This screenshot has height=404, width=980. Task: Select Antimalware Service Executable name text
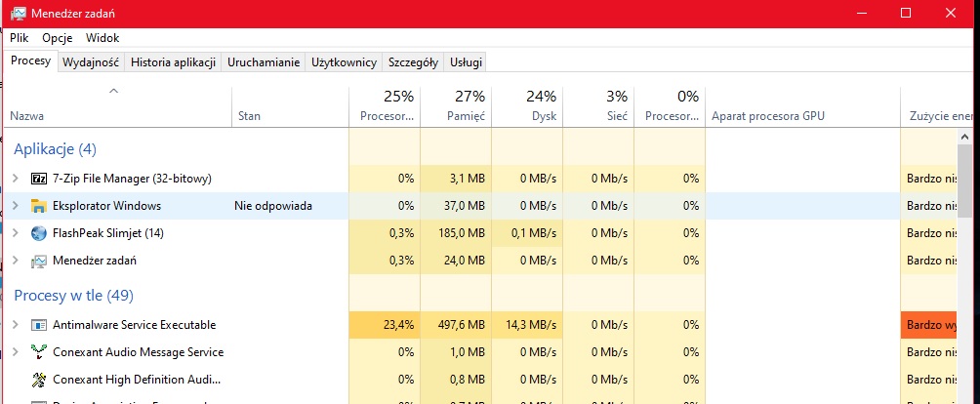(x=135, y=325)
